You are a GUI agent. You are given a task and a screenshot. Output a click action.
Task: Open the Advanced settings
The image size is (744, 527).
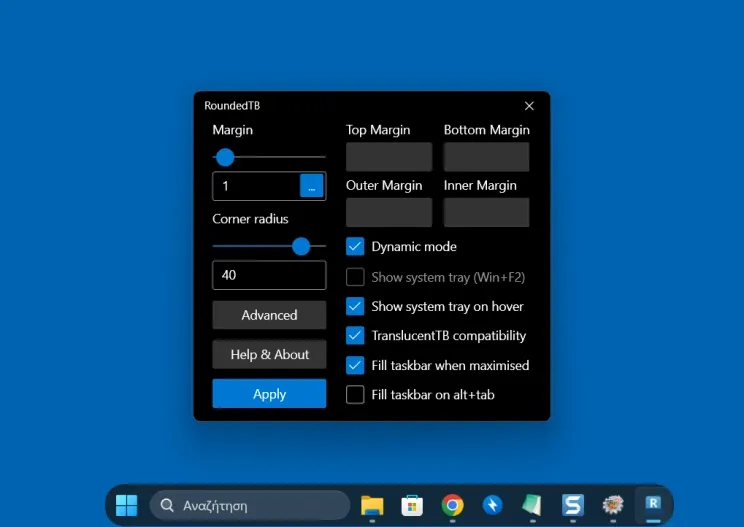(x=269, y=315)
